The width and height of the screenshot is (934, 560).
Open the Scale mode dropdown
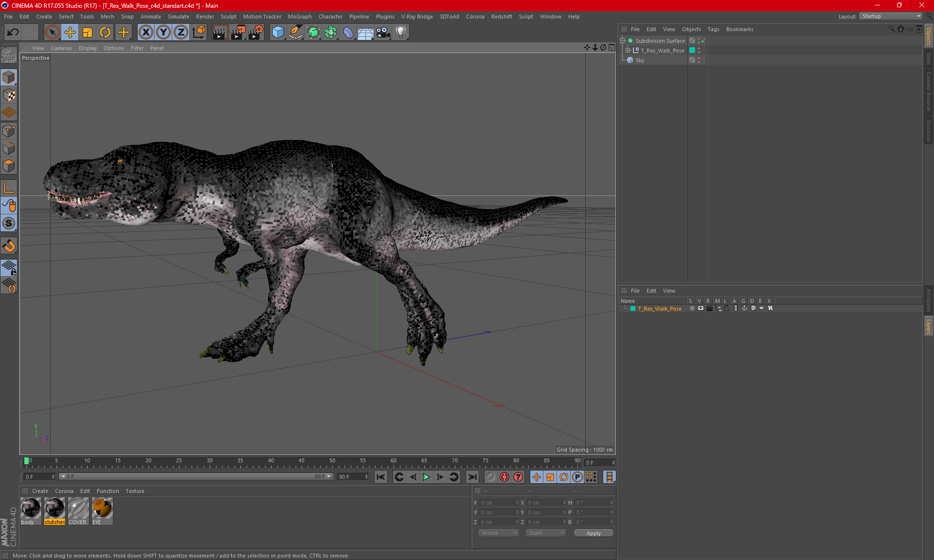(546, 533)
